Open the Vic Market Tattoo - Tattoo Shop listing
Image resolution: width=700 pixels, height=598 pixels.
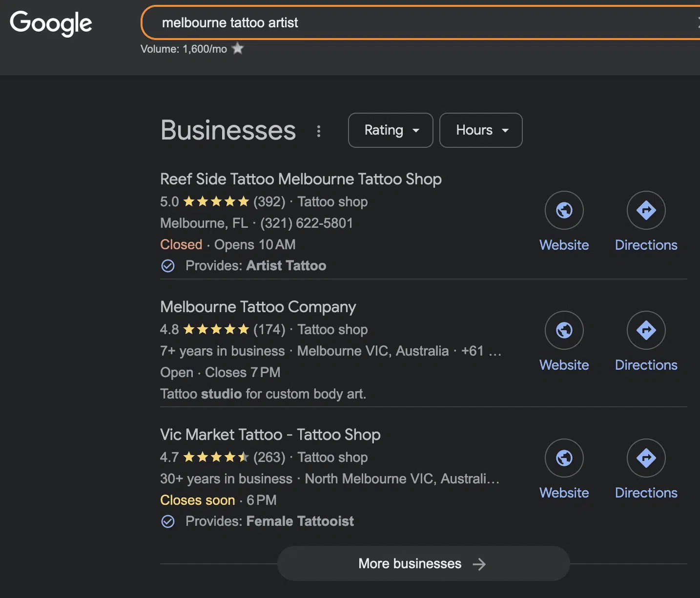pyautogui.click(x=270, y=435)
